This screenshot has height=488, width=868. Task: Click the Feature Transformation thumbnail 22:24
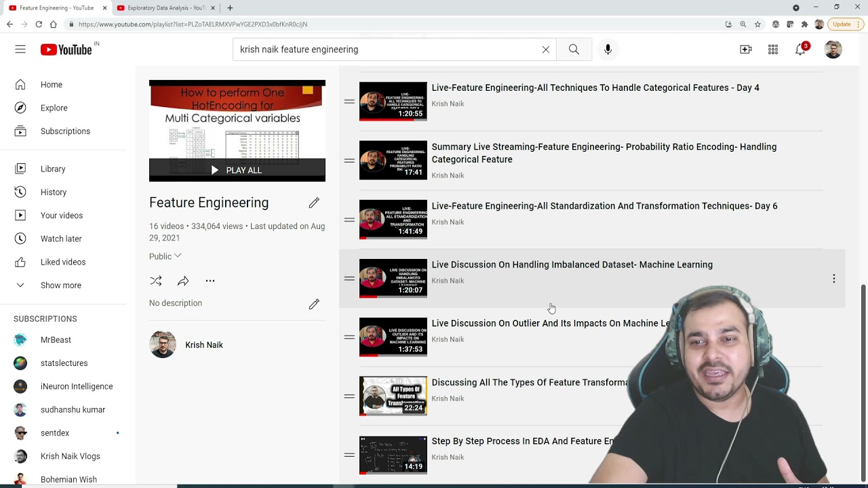pos(393,396)
